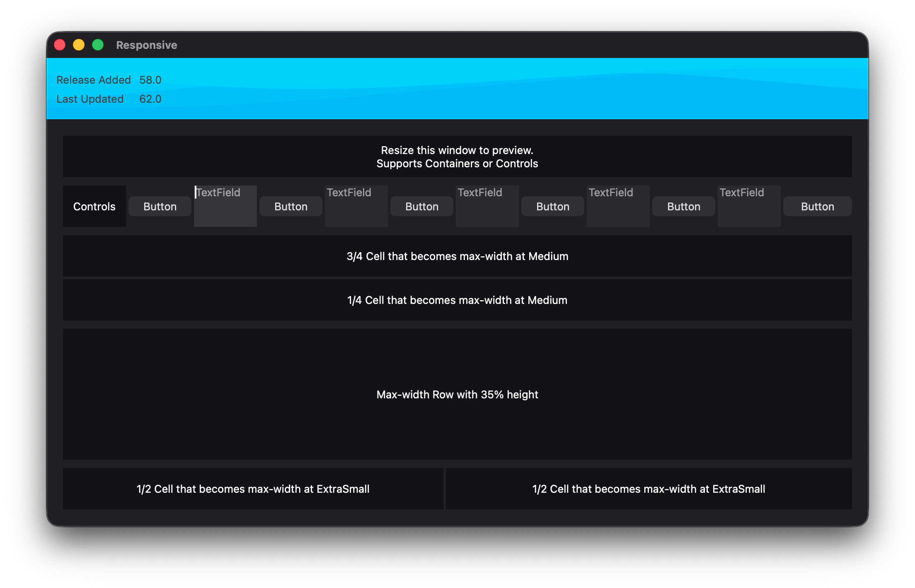The width and height of the screenshot is (915, 588).
Task: Click the fifth Button in the controls row
Action: pos(684,206)
